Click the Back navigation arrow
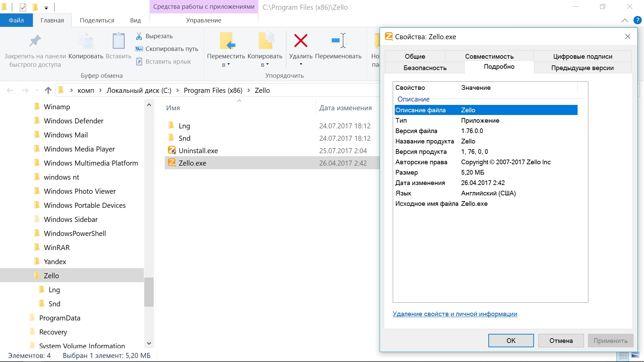The height and width of the screenshot is (362, 644). 10,90
